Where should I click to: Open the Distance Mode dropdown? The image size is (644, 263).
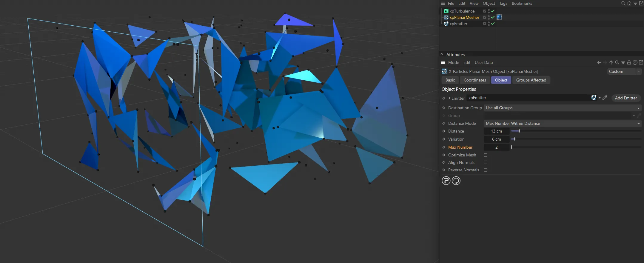click(x=562, y=123)
